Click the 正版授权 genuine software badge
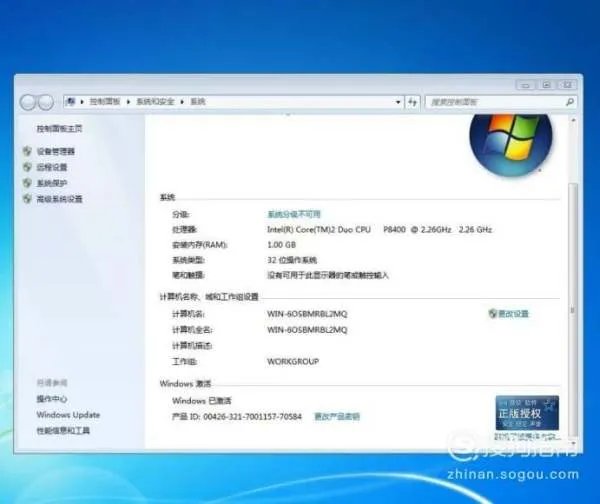The image size is (600, 504). click(x=527, y=413)
